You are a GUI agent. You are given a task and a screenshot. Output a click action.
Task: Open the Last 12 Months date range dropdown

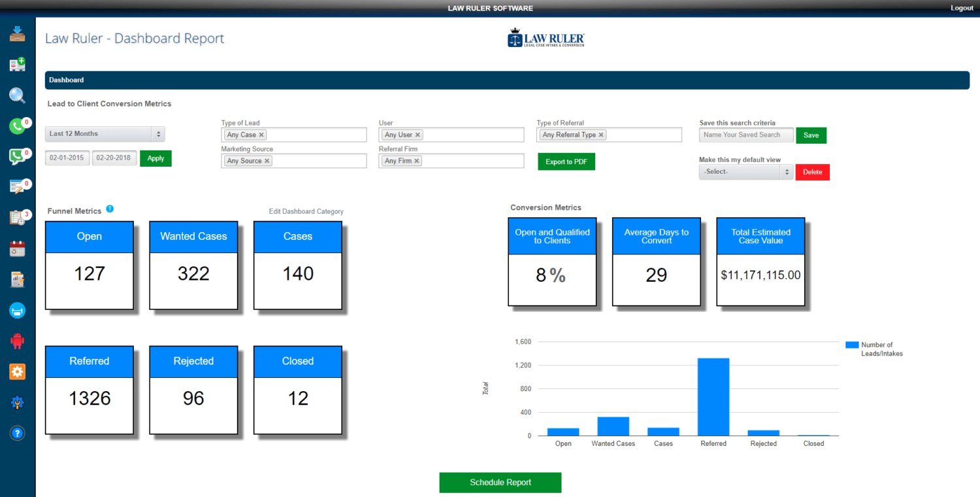105,134
